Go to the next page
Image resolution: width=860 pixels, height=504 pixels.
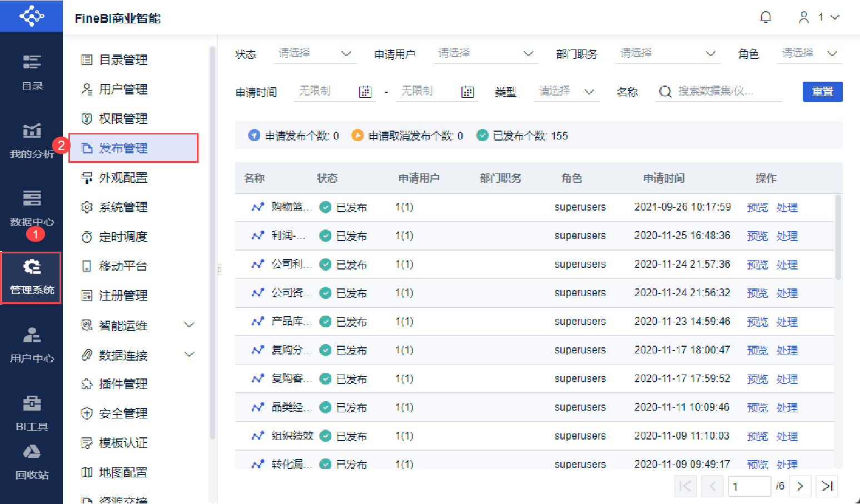click(800, 486)
